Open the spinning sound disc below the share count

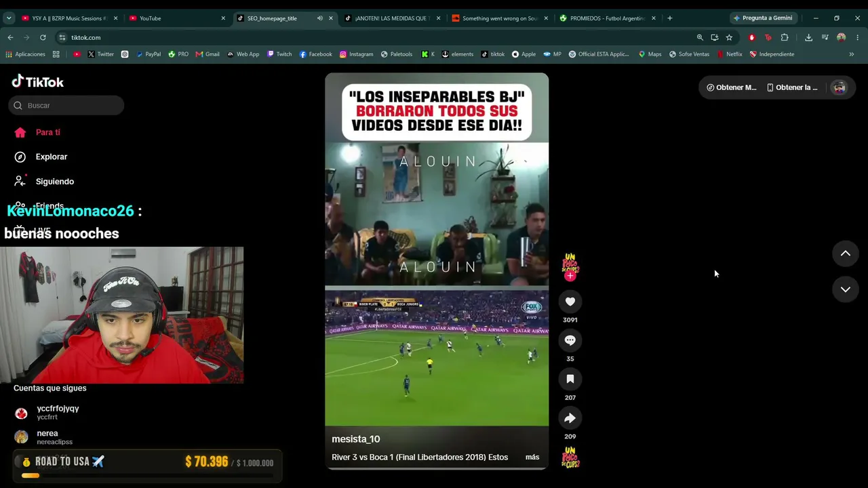tap(570, 457)
